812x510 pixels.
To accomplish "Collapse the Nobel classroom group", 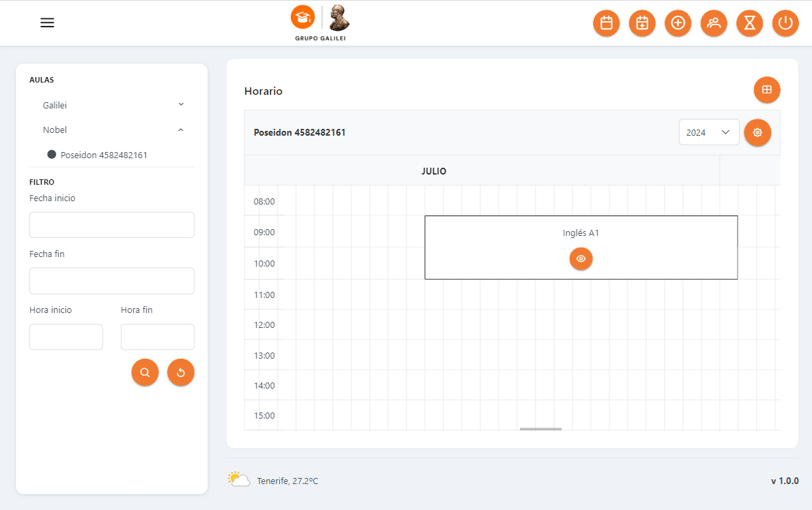I will [x=112, y=130].
